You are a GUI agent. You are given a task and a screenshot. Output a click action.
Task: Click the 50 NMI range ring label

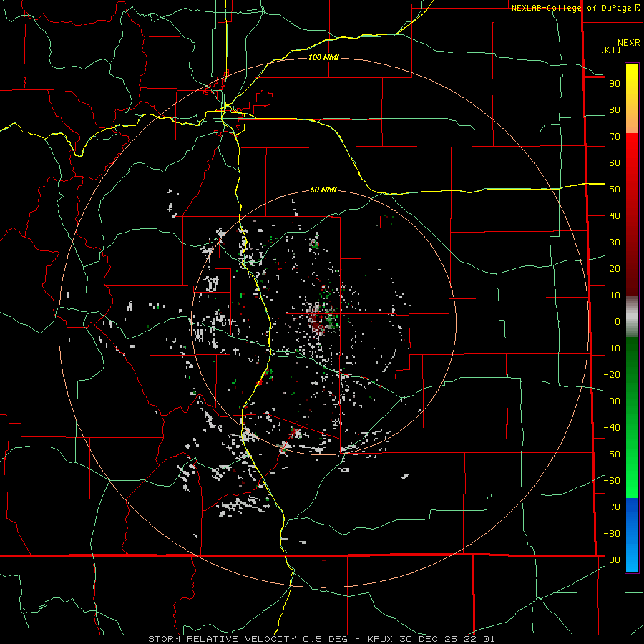[323, 190]
